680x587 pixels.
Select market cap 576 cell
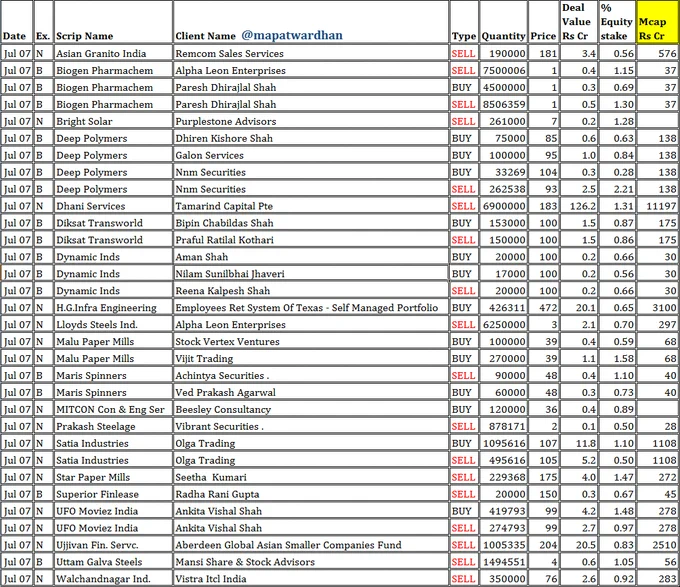[x=657, y=54]
